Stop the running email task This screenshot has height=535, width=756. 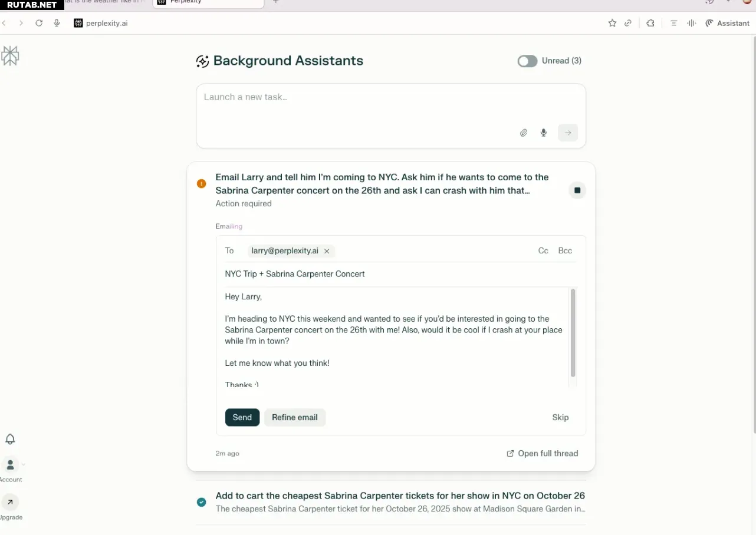pos(577,190)
